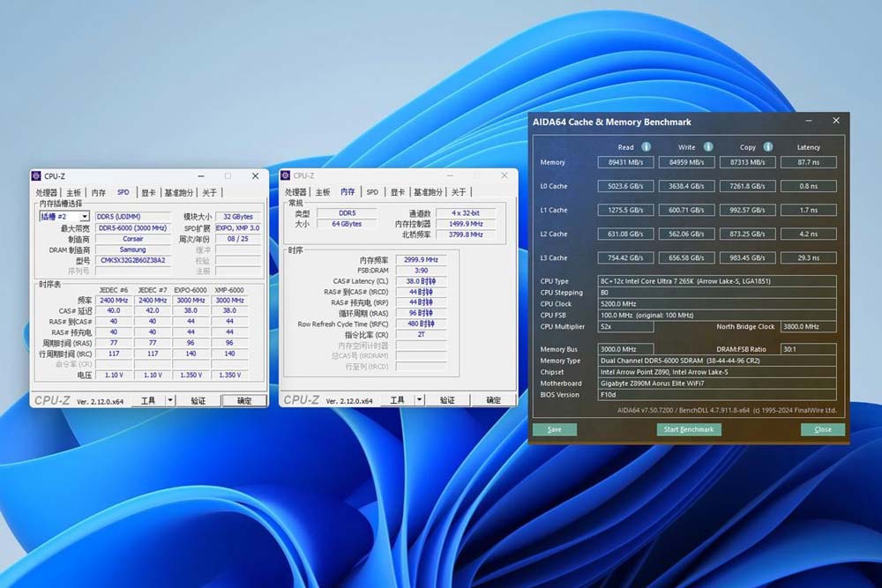
Task: Click the info icon beside Copy in AIDA64
Action: coord(768,146)
